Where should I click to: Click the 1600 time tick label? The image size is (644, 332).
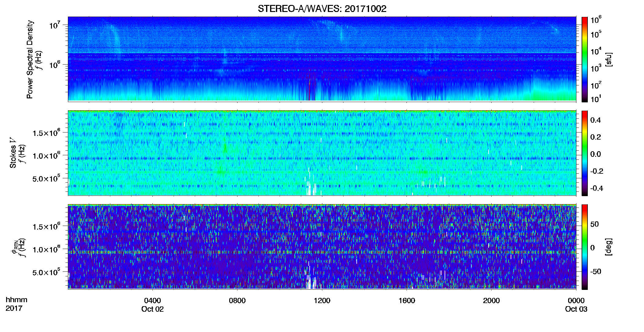coord(407,301)
